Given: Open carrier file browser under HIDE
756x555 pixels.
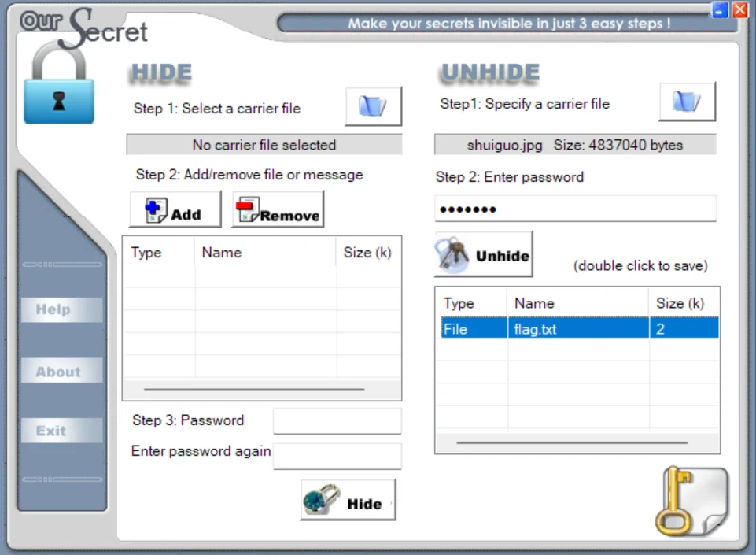Looking at the screenshot, I should [373, 106].
